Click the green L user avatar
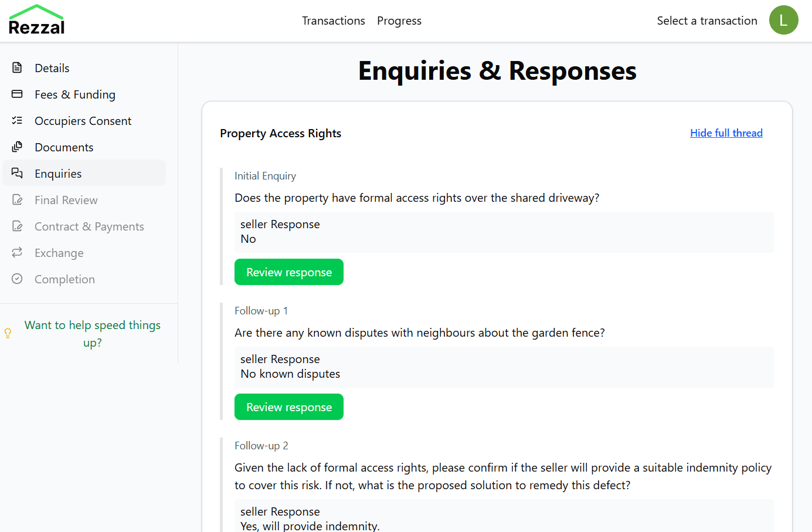 click(783, 19)
